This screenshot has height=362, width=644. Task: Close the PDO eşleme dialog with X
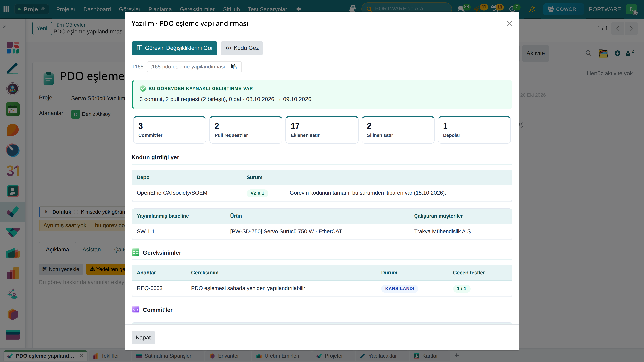[x=509, y=23]
